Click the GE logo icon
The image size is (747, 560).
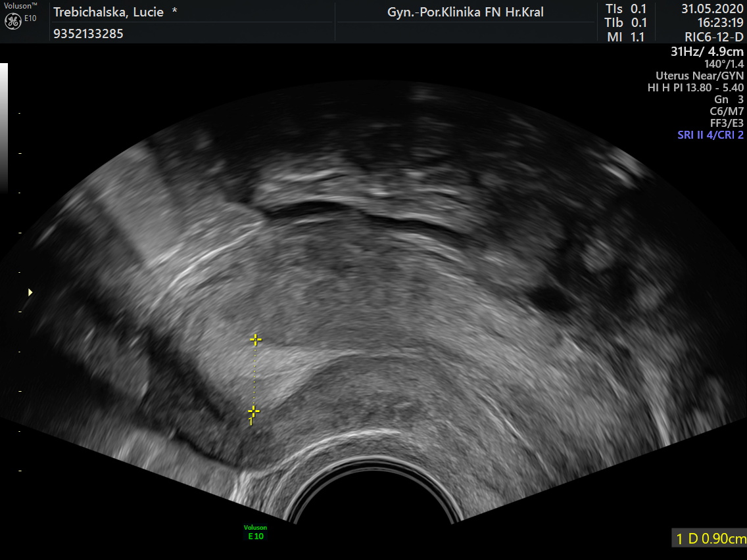[x=12, y=20]
